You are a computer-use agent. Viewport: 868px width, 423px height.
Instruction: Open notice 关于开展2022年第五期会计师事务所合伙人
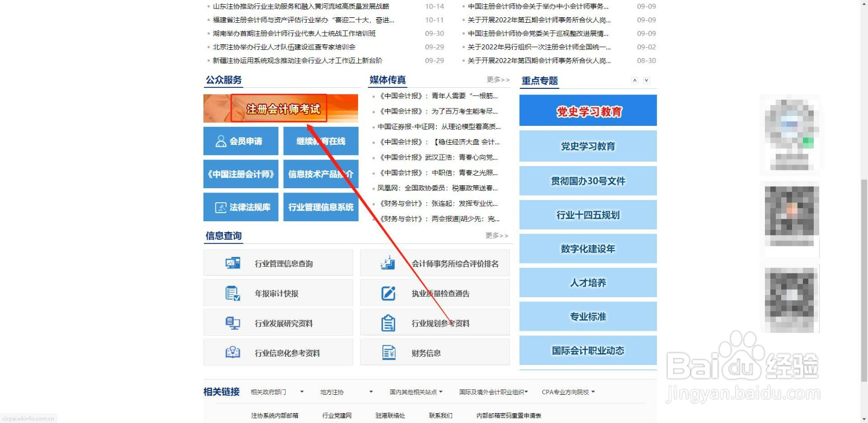point(539,20)
